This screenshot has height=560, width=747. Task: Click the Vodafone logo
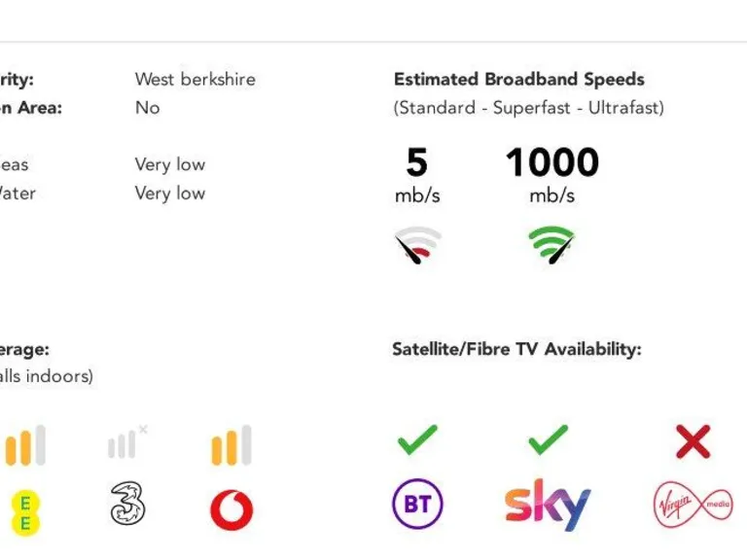click(x=231, y=509)
